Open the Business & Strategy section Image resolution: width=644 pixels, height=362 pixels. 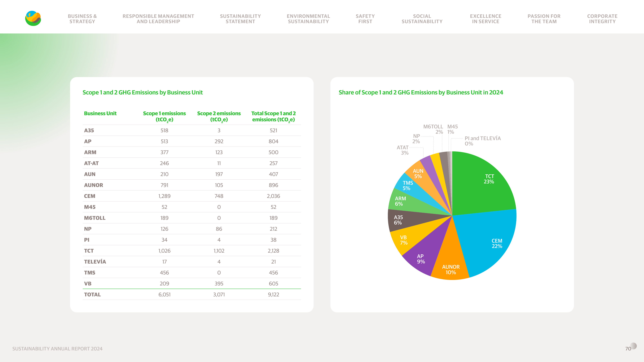pyautogui.click(x=82, y=19)
